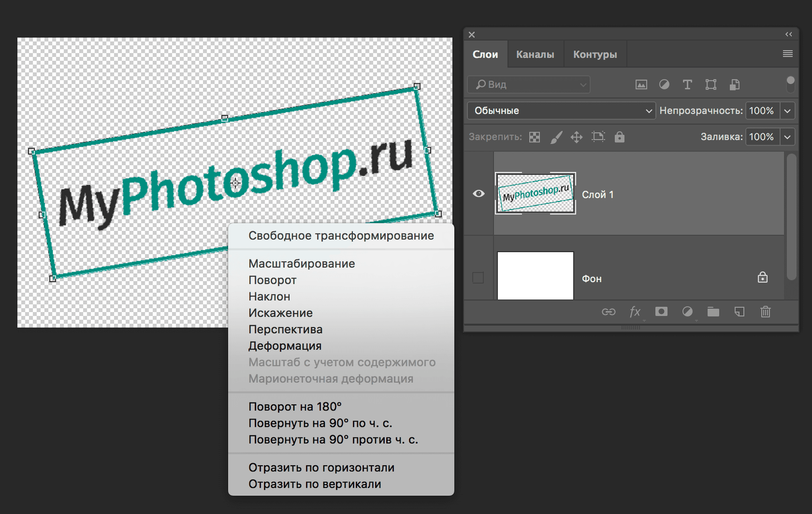Screen dimensions: 812x514
Task: Choose Отразить по горизонтали from the menu
Action: pyautogui.click(x=321, y=467)
